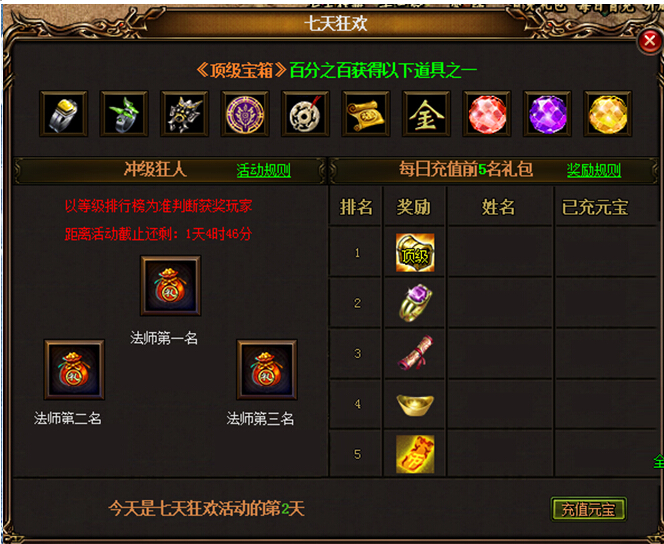
Task: Click the gold 全 character icon
Action: pyautogui.click(x=426, y=113)
